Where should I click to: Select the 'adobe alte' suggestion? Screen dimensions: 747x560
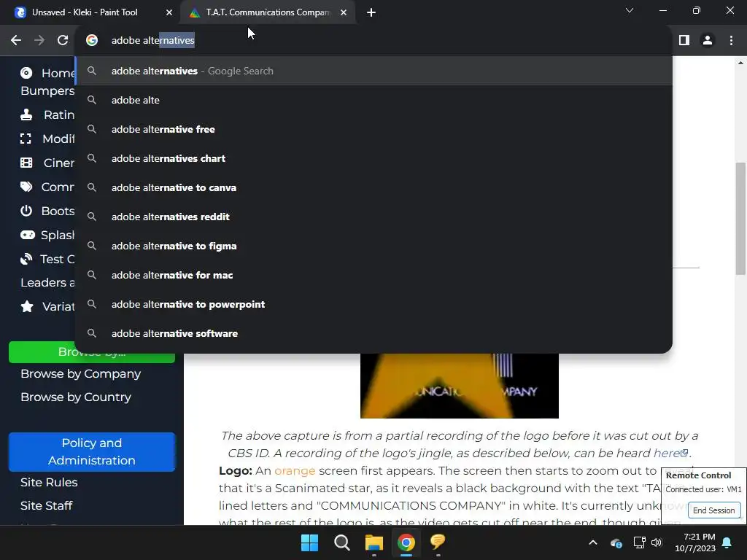[374, 100]
